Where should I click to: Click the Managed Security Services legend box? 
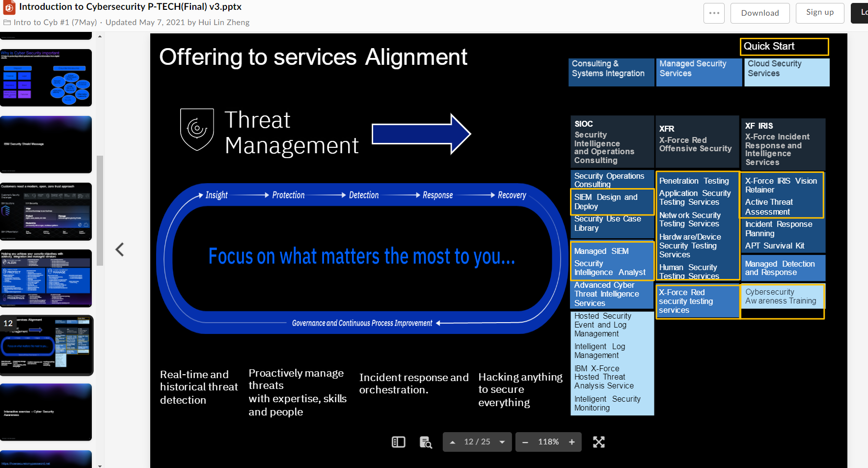click(699, 72)
